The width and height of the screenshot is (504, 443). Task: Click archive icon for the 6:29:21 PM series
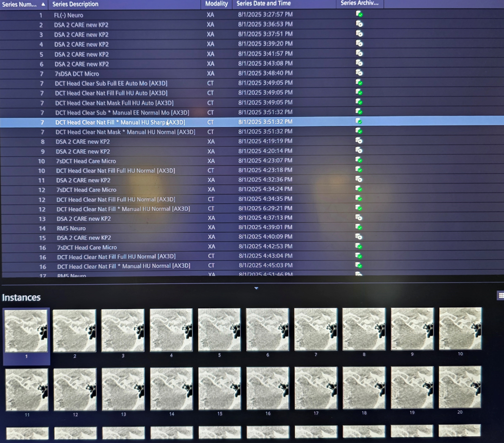point(359,208)
